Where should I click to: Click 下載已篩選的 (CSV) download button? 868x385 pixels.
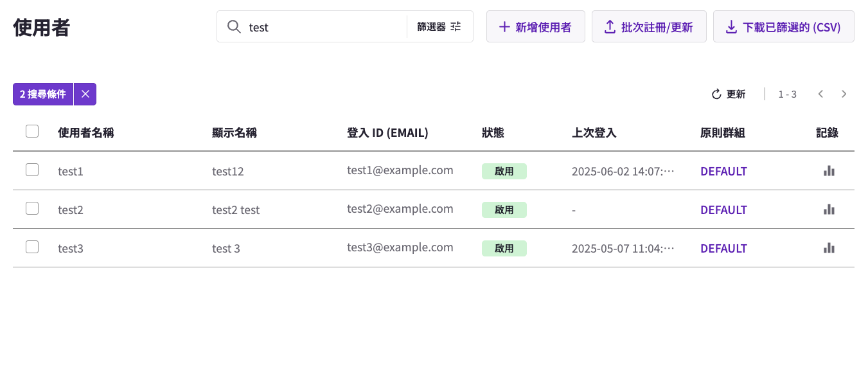(x=784, y=27)
